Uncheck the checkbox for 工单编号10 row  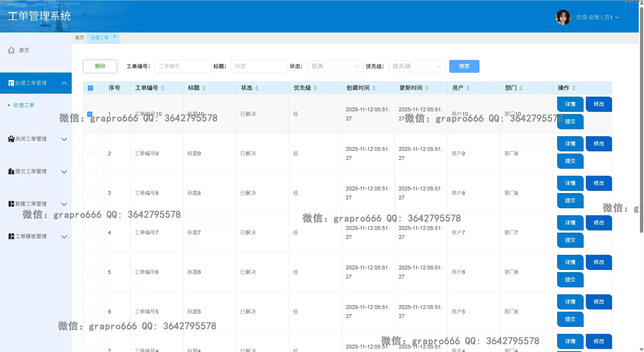point(90,114)
